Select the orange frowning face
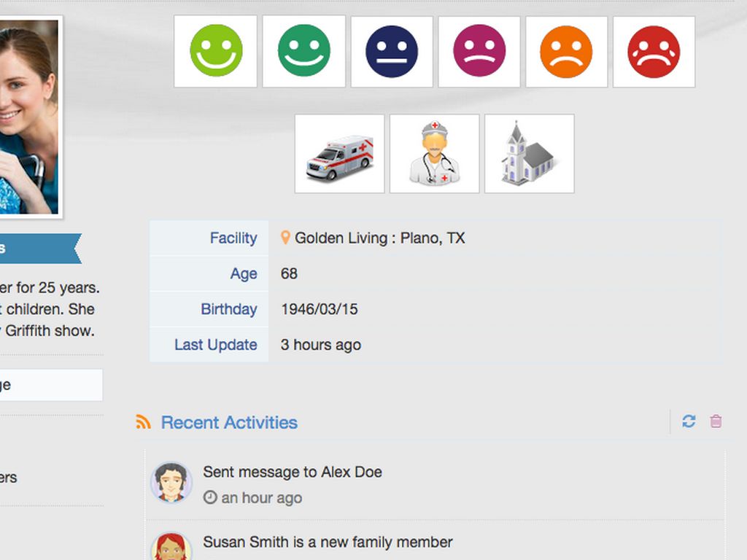Screen dimensions: 747x560 pos(566,51)
